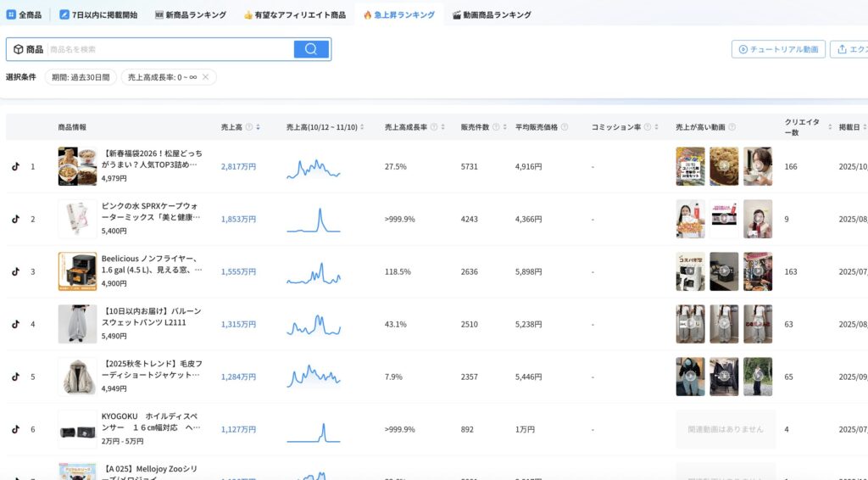Play the first top video for 松屋 福袋
The image size is (868, 480).
tap(690, 166)
